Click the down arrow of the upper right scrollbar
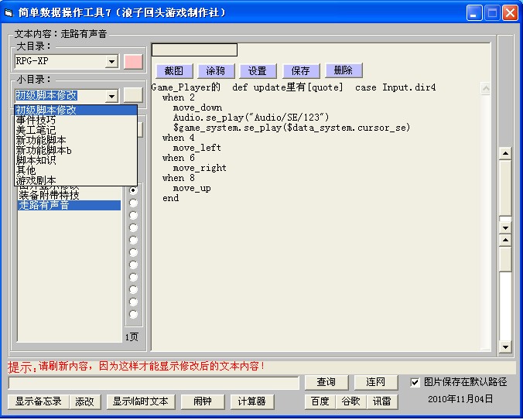This screenshot has width=523, height=420. (x=506, y=228)
